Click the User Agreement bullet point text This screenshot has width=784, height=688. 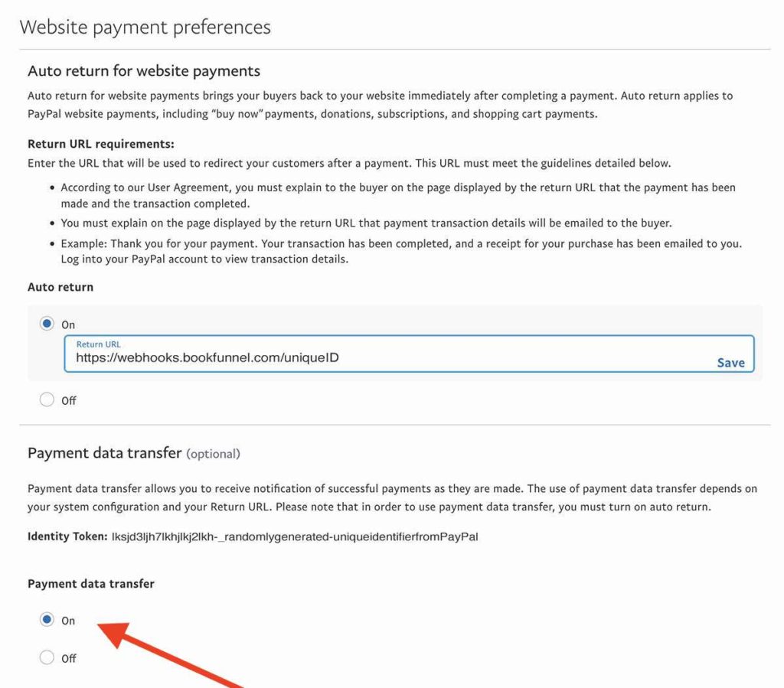pos(383,194)
